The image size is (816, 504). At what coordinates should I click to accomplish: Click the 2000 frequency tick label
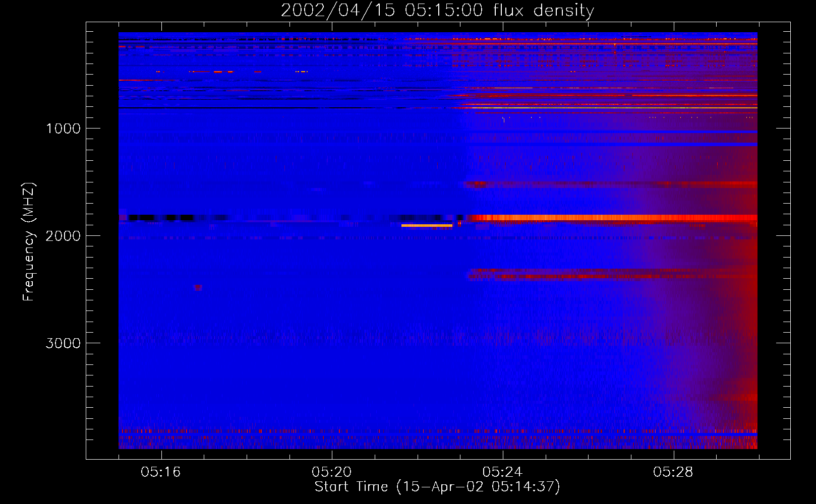click(64, 236)
